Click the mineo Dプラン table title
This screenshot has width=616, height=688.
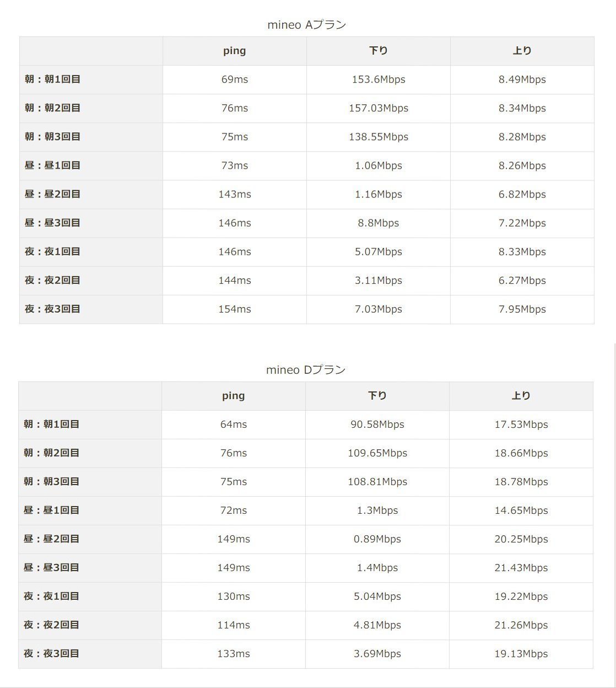(305, 370)
